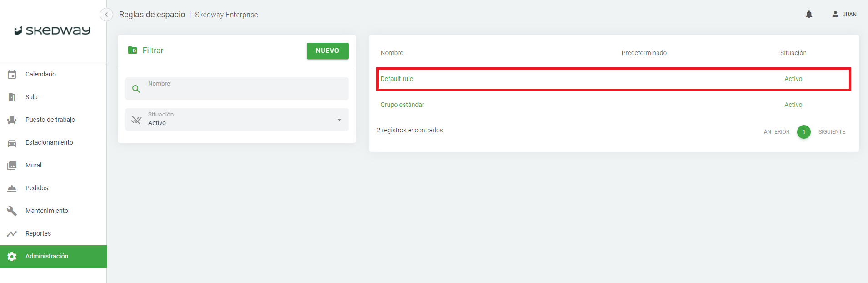Click the Puesto de trabajo desk icon

12,120
